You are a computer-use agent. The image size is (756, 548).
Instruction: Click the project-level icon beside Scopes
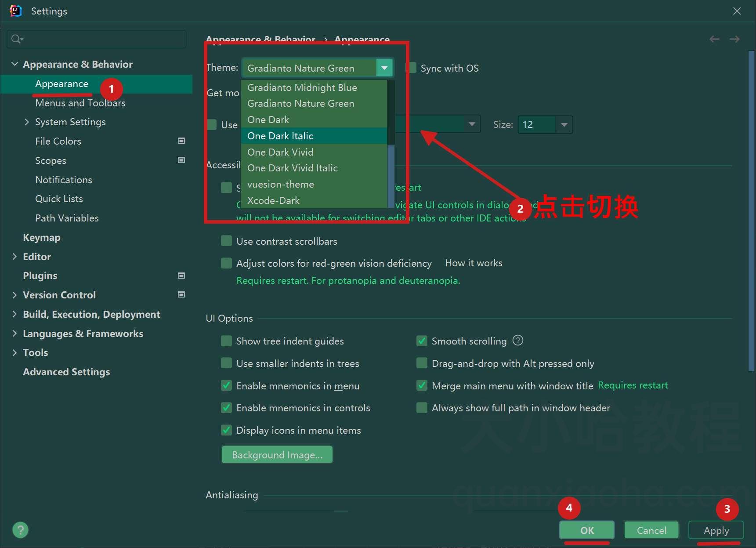(181, 160)
